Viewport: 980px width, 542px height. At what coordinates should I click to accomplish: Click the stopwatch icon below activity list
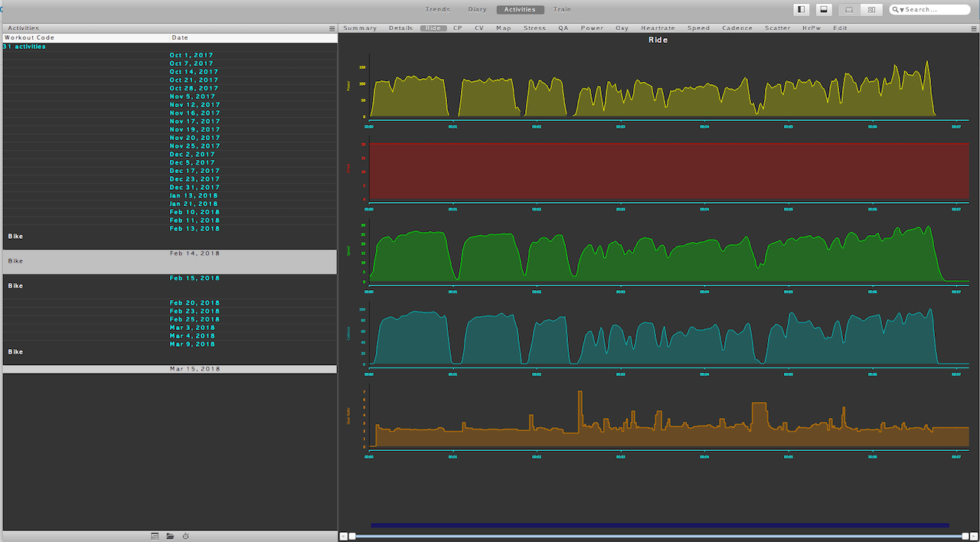[185, 536]
